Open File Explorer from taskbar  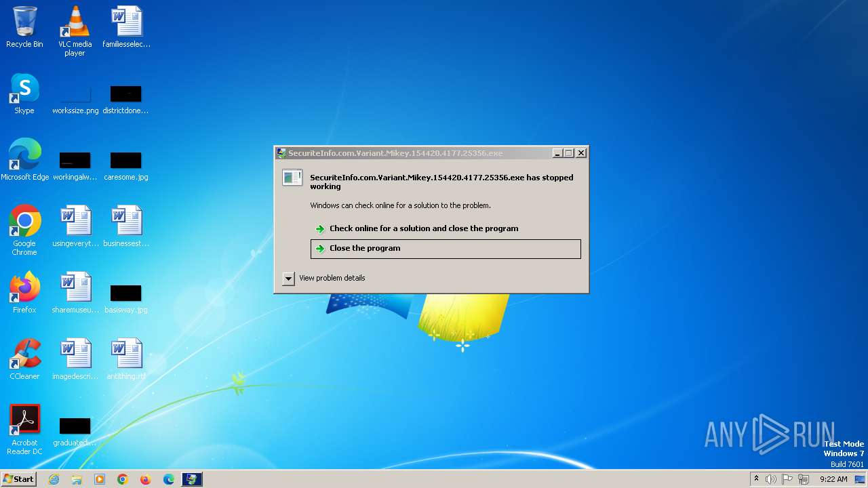point(77,479)
